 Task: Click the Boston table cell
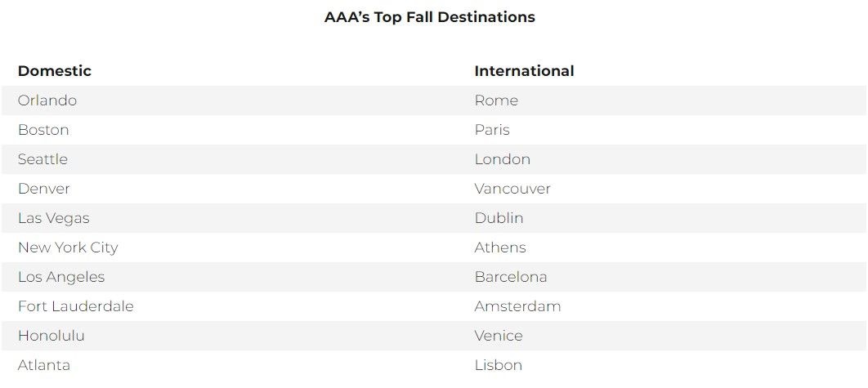[x=43, y=130]
